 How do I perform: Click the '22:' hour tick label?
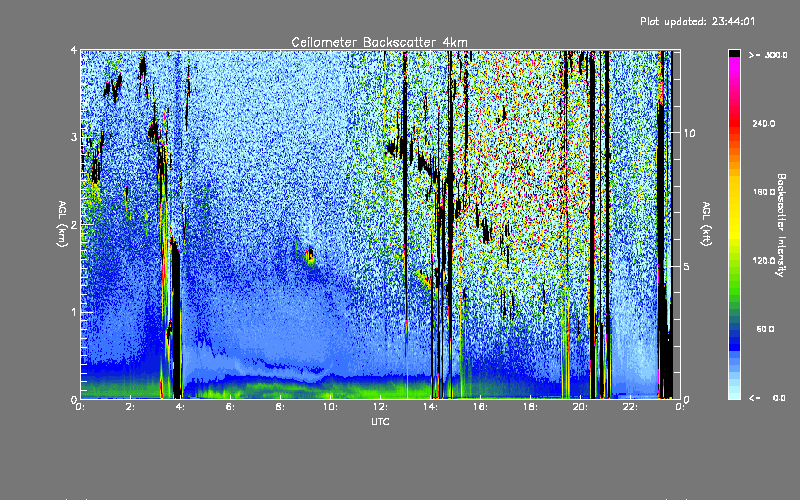coord(630,407)
